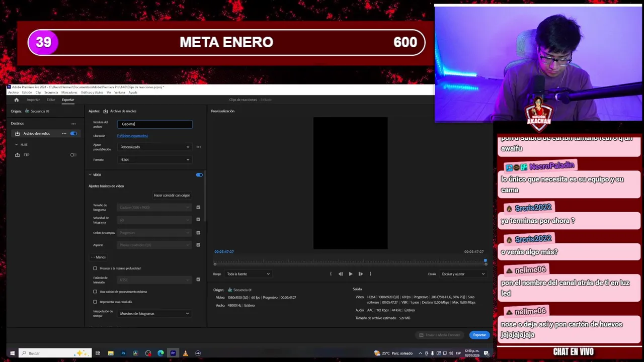Click the blue playhead marker on timeline
Screen dimensions: 644x362
486,260
